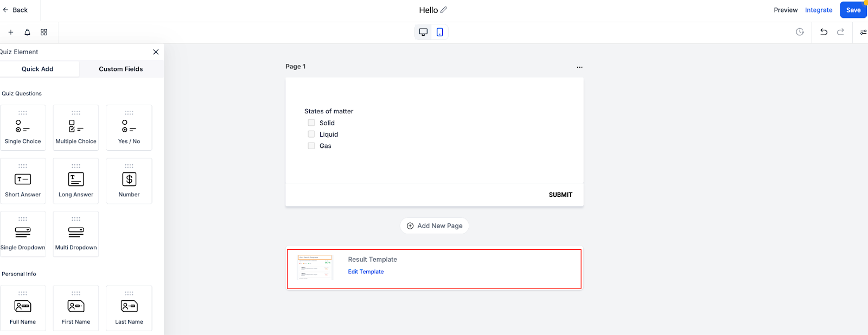Check the Liquid checkbox
The width and height of the screenshot is (868, 335).
pos(311,134)
